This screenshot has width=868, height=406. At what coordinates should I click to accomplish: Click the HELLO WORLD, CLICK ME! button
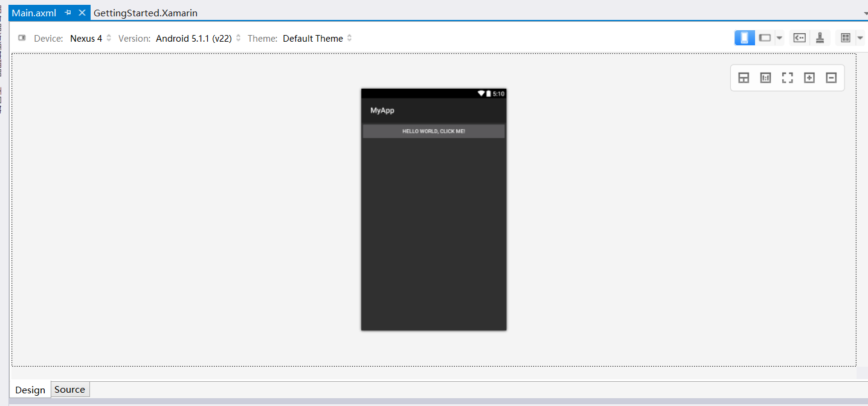coord(434,131)
